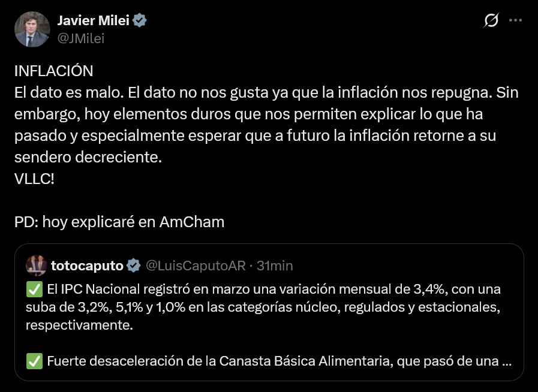
Task: Click the second green checkmark emoji
Action: click(x=34, y=362)
